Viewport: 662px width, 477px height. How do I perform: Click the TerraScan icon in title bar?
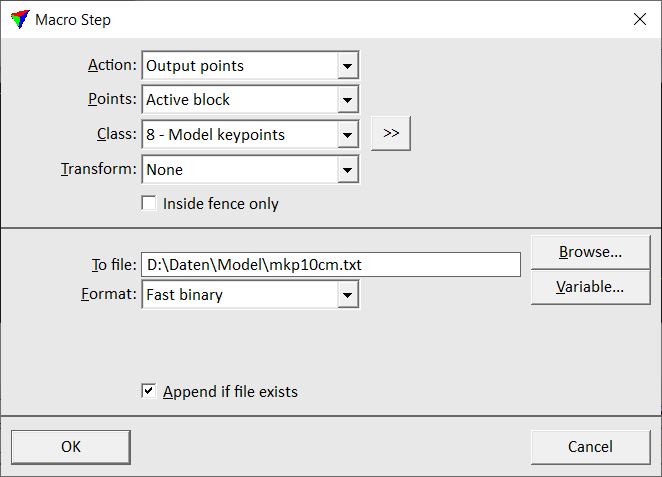point(20,19)
